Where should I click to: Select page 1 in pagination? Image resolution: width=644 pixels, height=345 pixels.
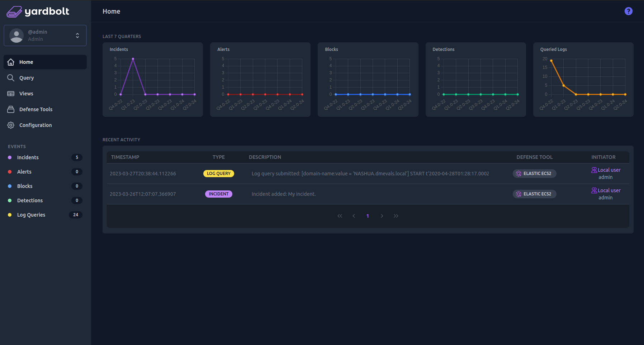[368, 216]
